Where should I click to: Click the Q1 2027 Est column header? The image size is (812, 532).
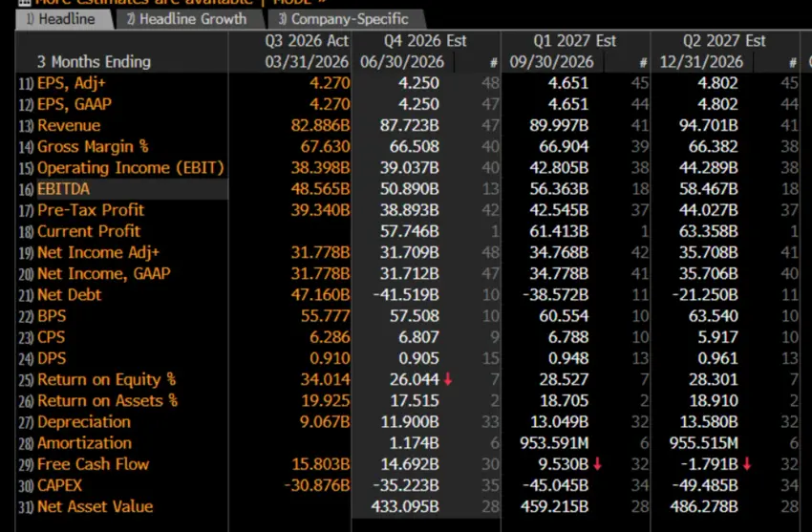pyautogui.click(x=575, y=40)
